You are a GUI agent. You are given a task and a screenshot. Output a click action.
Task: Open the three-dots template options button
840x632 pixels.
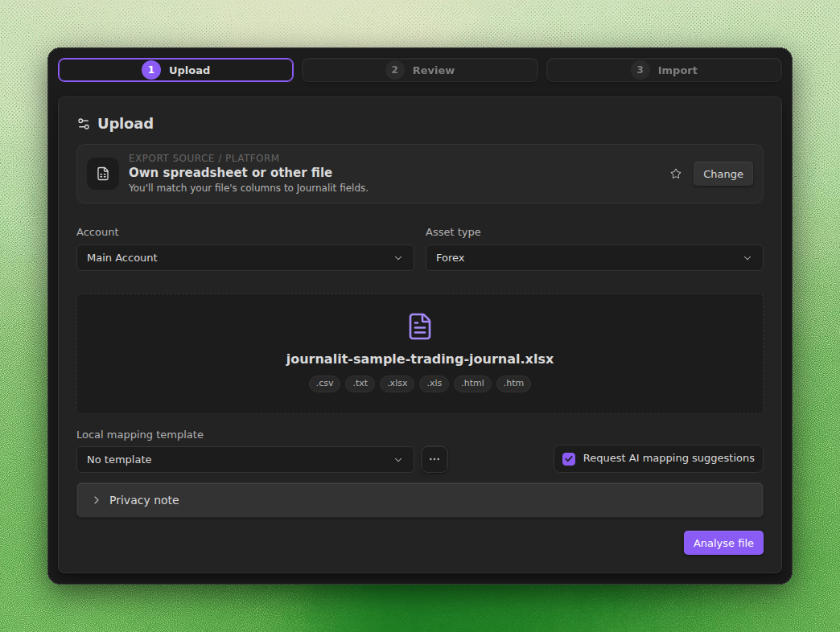pyautogui.click(x=434, y=459)
